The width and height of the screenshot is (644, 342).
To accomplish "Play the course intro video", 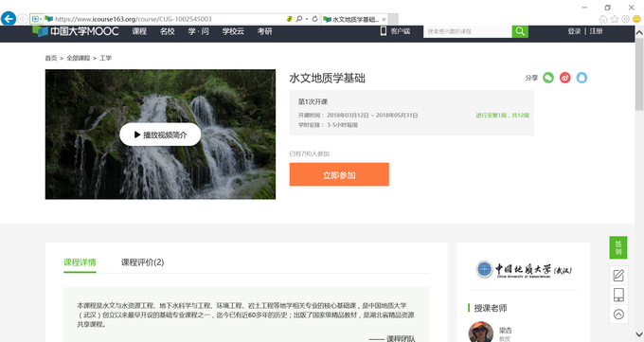I will tap(160, 135).
